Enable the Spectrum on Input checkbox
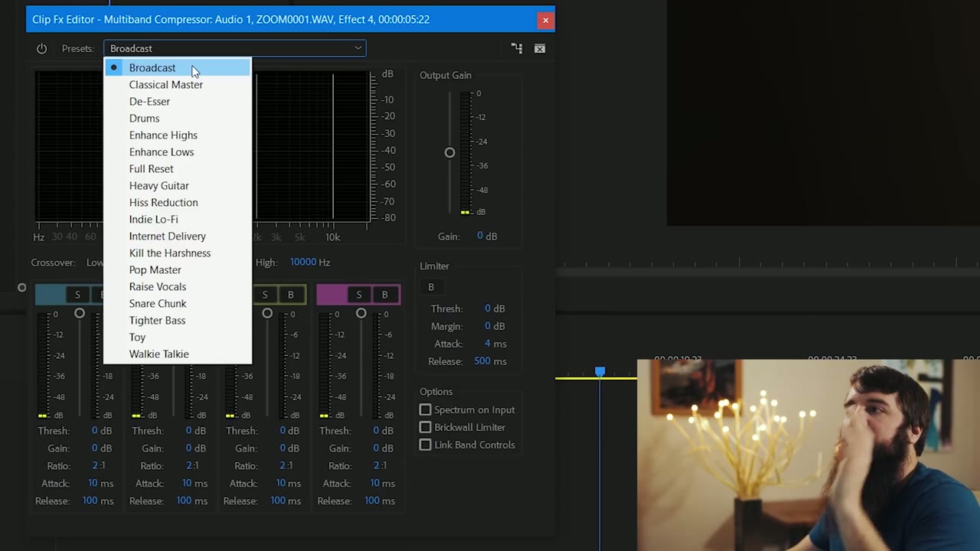This screenshot has height=551, width=980. [x=425, y=410]
